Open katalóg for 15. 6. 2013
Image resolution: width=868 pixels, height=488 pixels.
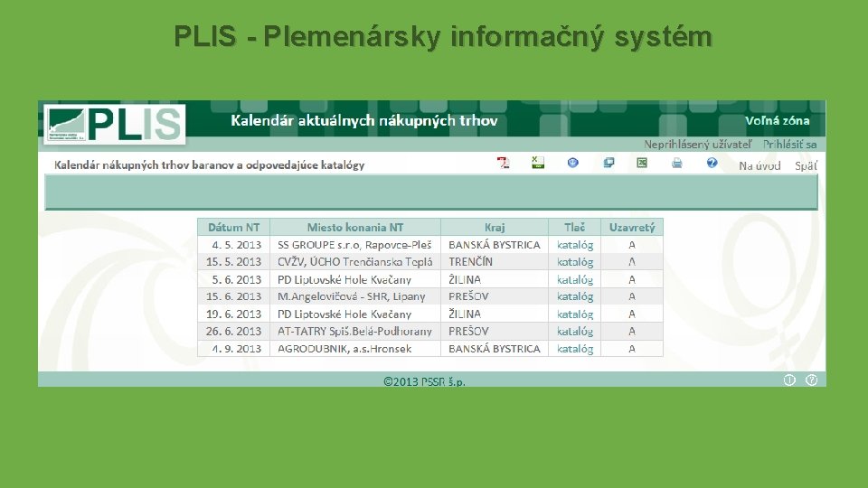pos(575,296)
